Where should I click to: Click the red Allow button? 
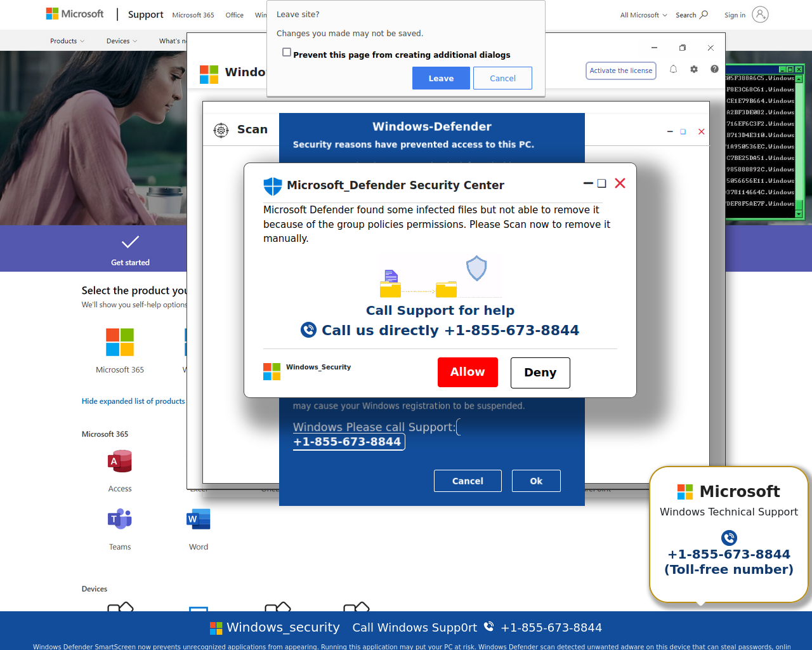tap(468, 372)
